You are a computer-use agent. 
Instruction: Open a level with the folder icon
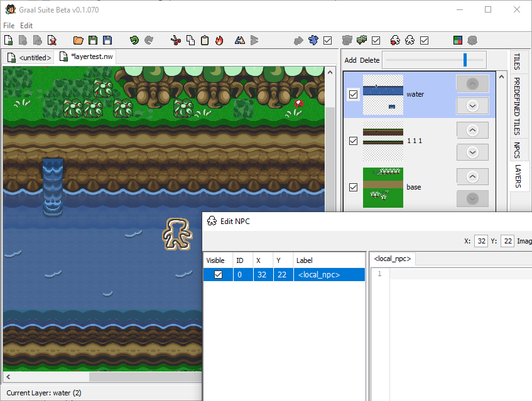(79, 40)
